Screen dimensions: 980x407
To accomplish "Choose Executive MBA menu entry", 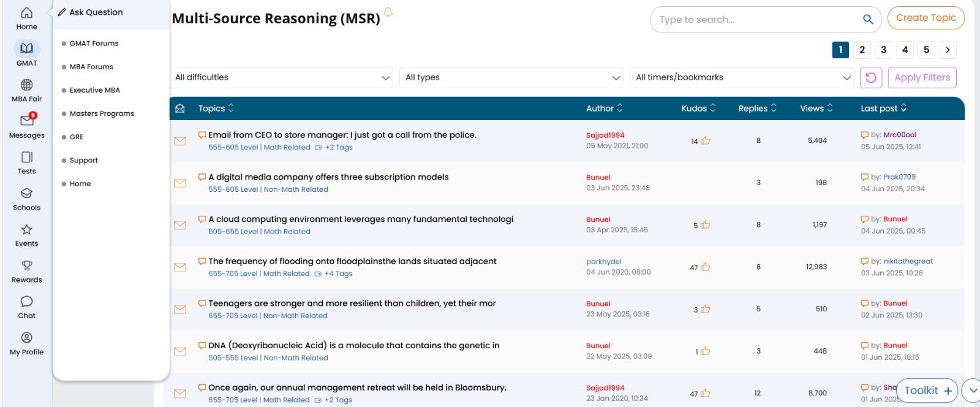I will (x=94, y=90).
